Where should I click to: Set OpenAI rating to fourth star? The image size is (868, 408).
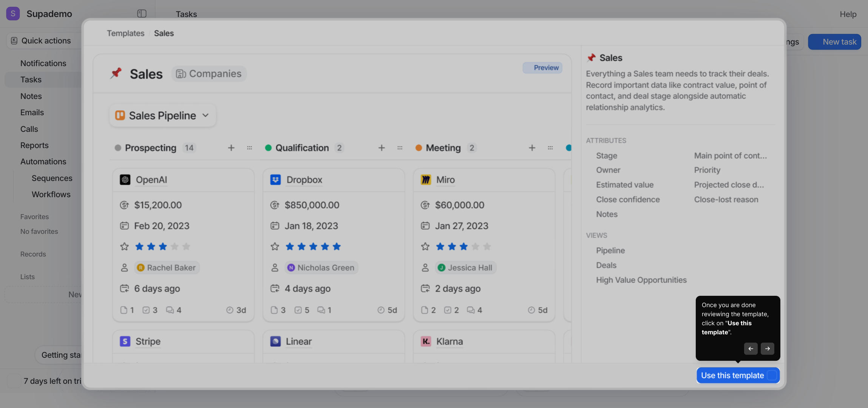click(175, 247)
